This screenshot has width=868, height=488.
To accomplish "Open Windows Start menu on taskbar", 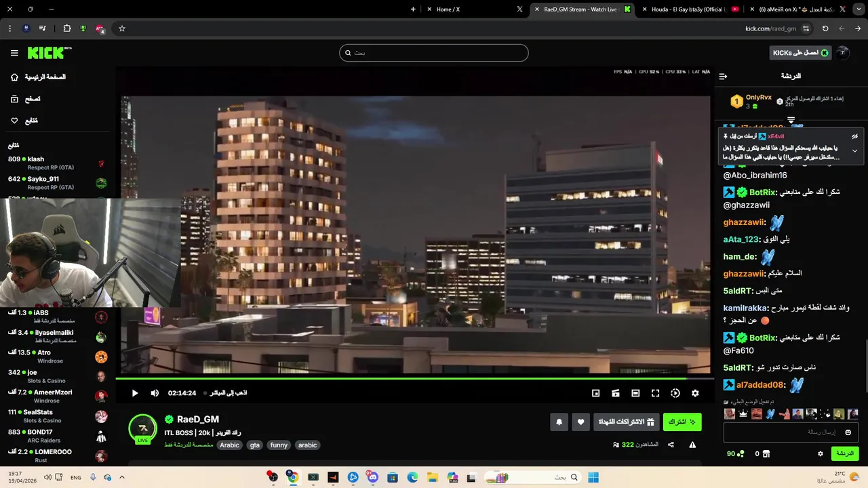I will tap(593, 477).
